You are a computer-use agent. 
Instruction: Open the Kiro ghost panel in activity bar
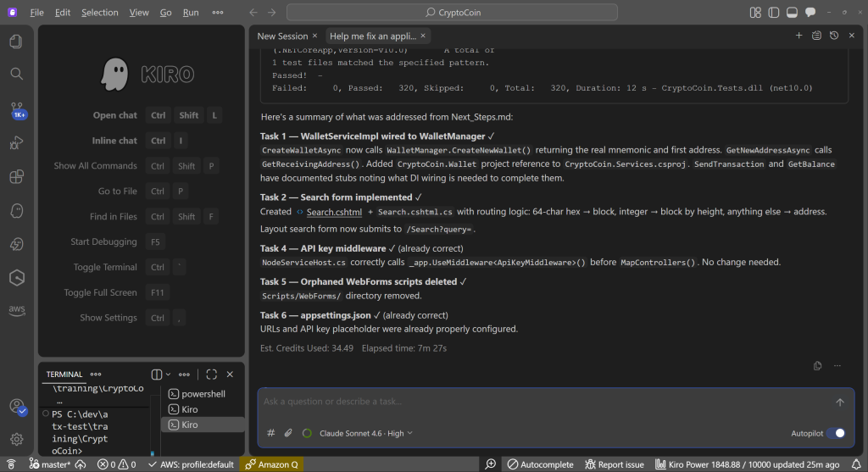(x=16, y=210)
